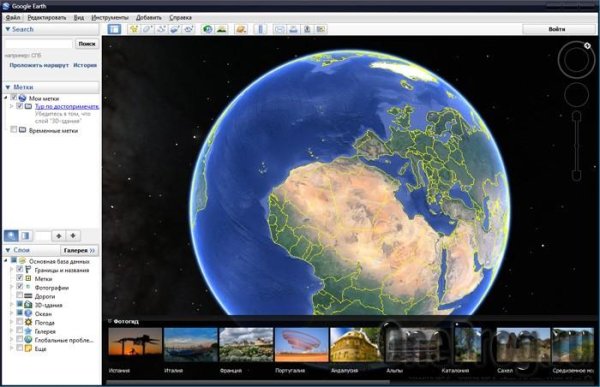Toggle the Мои метки checkbox
The width and height of the screenshot is (600, 387).
tap(14, 98)
